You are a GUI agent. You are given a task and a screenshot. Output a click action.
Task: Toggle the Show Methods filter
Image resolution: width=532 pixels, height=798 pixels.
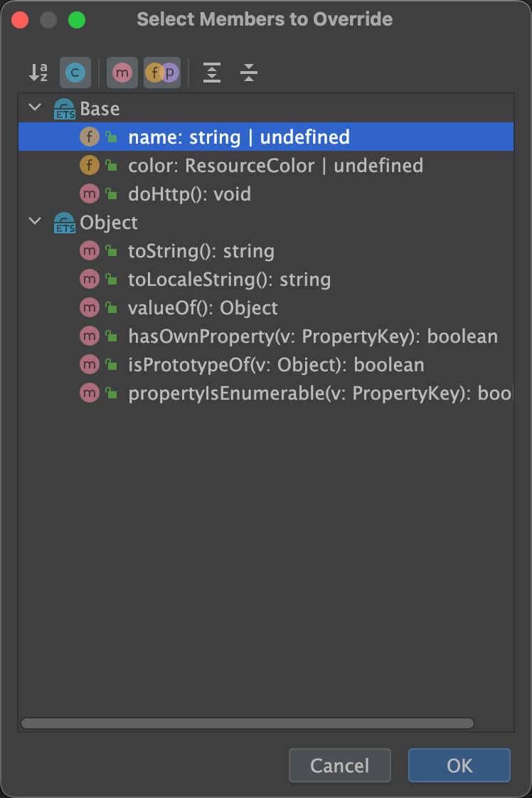pos(122,73)
